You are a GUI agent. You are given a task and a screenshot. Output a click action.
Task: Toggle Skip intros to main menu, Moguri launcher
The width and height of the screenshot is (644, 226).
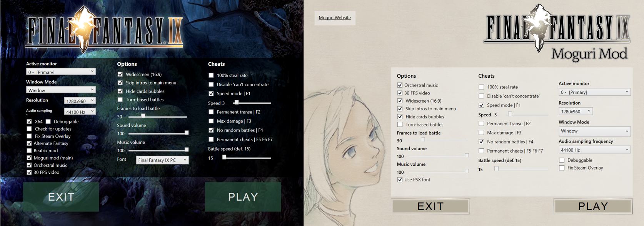click(400, 109)
